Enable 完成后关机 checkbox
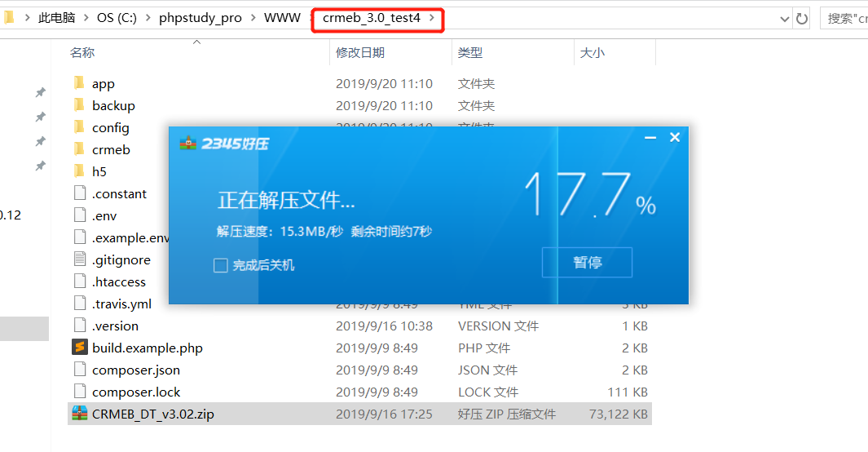Screen dimensions: 868x452 point(221,265)
